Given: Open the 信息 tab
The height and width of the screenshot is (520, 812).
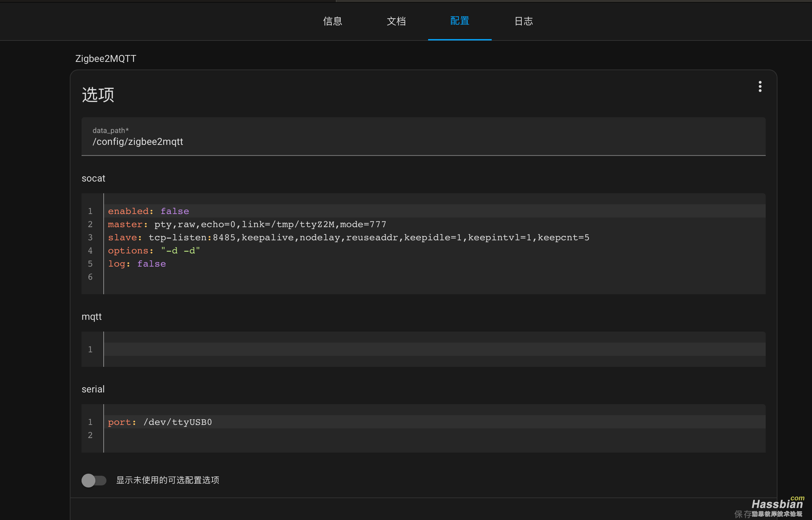Looking at the screenshot, I should point(332,21).
